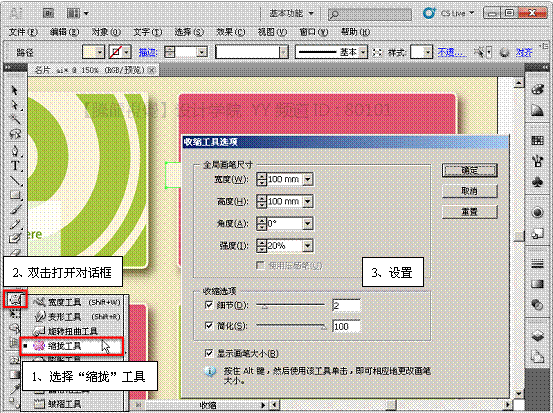Click the 重置 button
This screenshot has width=553, height=413.
tap(469, 212)
